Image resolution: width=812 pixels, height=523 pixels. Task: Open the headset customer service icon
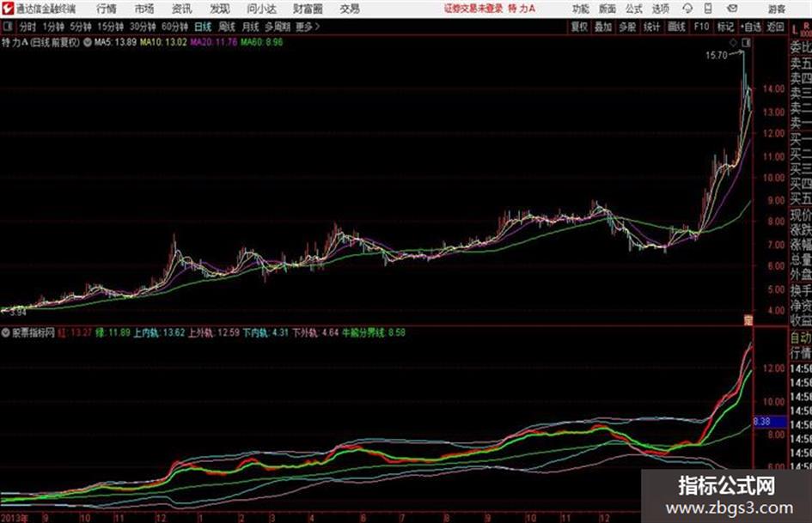tap(687, 9)
